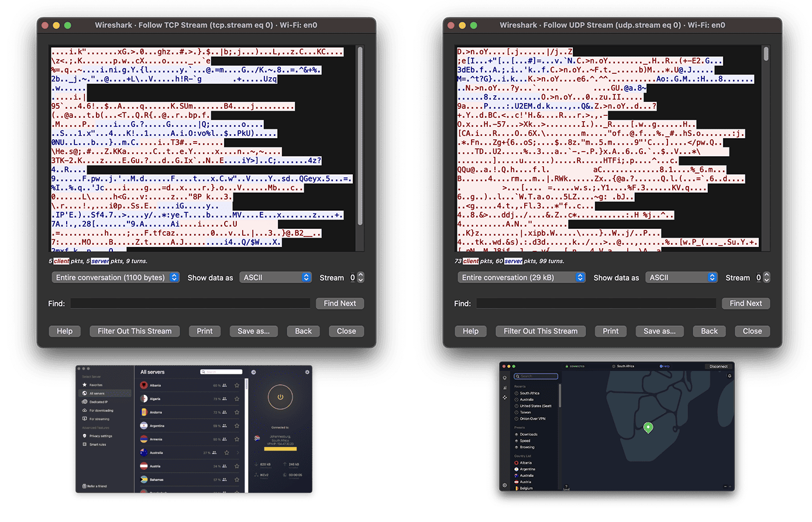Viewport: 812px width, 522px height.
Task: Click Save as... in the TCP Stream window
Action: 253,331
